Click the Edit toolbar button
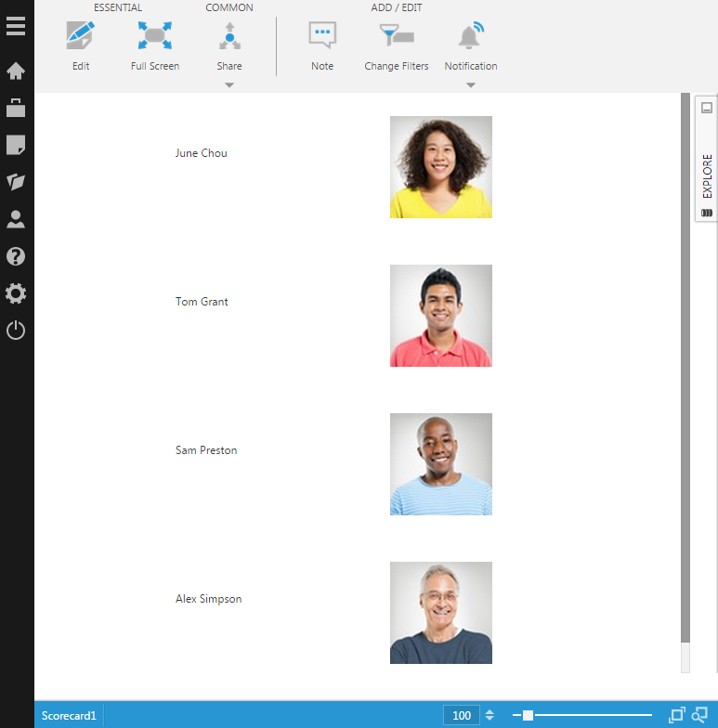This screenshot has width=718, height=728. coord(81,45)
